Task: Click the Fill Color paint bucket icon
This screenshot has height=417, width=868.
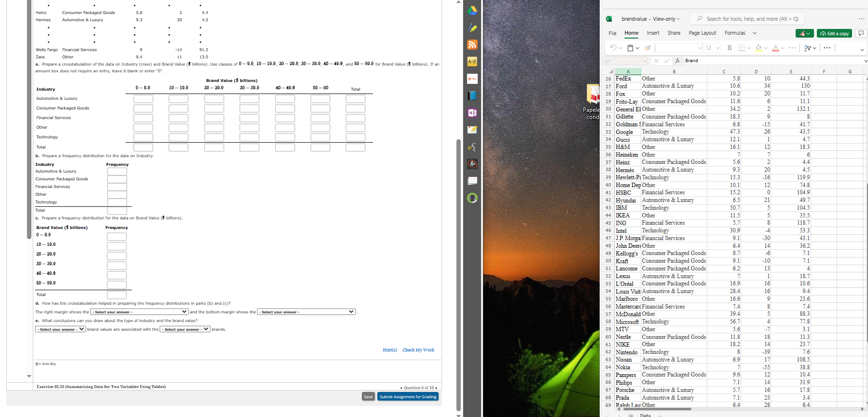Action: click(758, 48)
